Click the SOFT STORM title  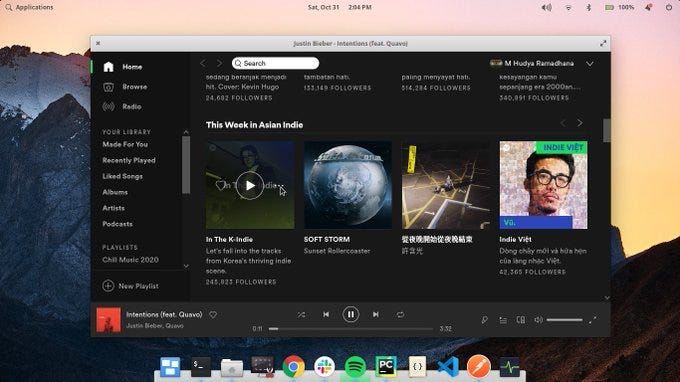pos(327,239)
